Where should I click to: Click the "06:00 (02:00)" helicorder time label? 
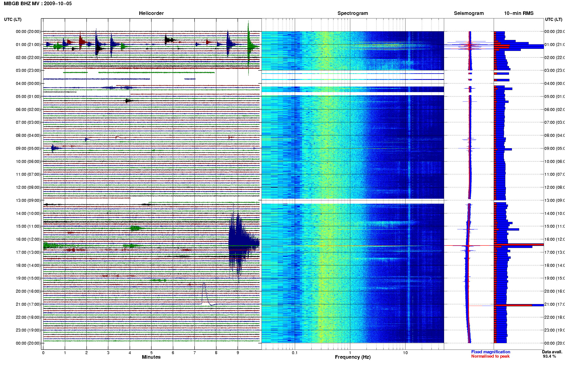coord(28,109)
